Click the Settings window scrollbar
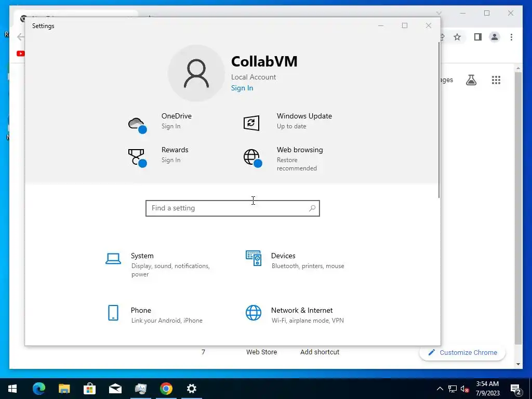 pos(438,120)
